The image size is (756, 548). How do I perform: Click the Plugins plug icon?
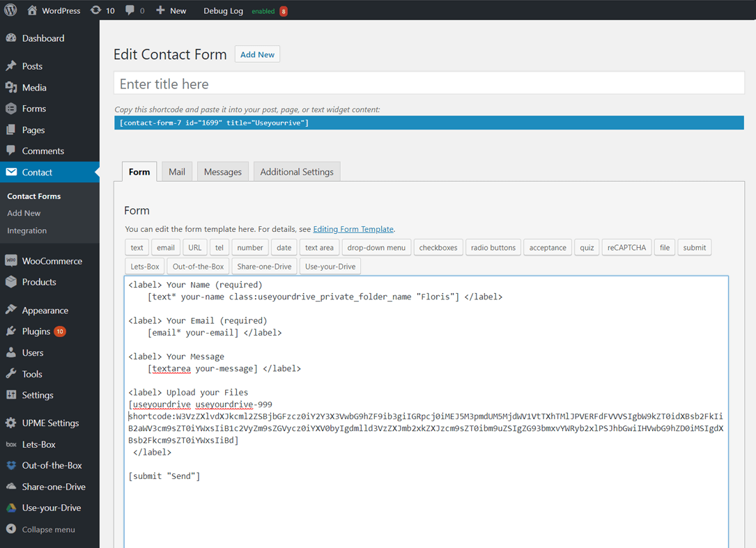click(11, 331)
